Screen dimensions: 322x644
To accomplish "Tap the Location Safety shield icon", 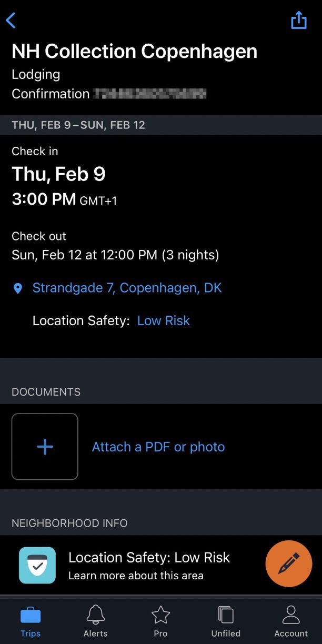I will coord(37,565).
